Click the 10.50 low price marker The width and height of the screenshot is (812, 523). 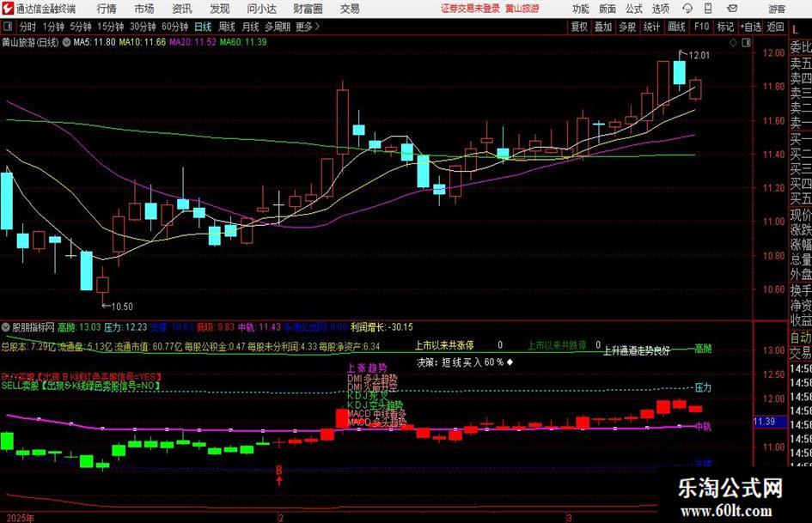[122, 307]
